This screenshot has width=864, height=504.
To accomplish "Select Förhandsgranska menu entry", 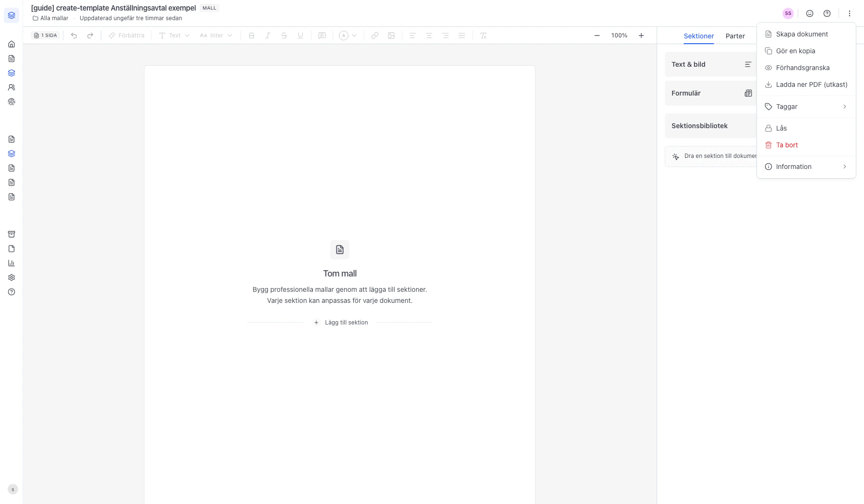I will (x=806, y=68).
